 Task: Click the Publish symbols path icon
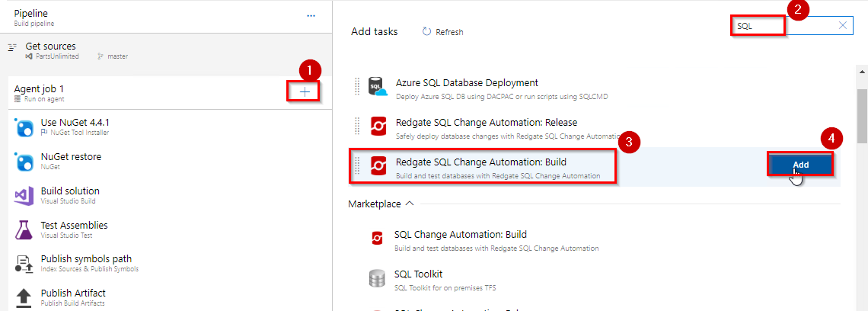(x=24, y=264)
